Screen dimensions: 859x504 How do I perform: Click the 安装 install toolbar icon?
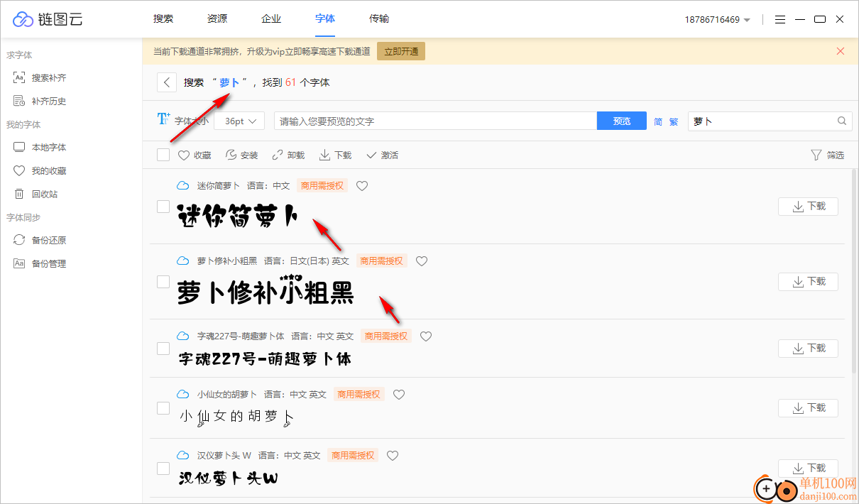tap(241, 154)
